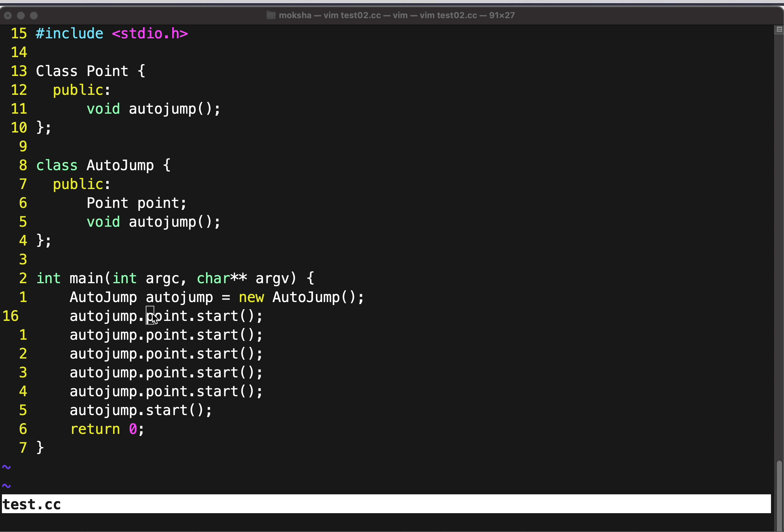Click the closing brace of main
The width and height of the screenshot is (784, 532).
click(40, 448)
